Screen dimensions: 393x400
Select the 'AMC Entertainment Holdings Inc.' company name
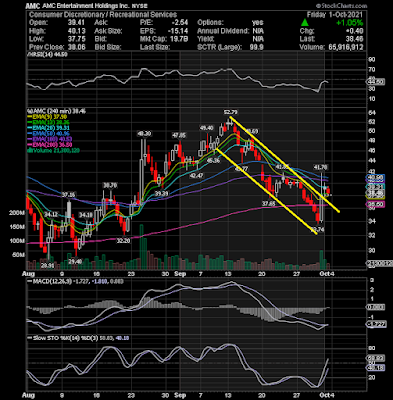click(x=87, y=6)
